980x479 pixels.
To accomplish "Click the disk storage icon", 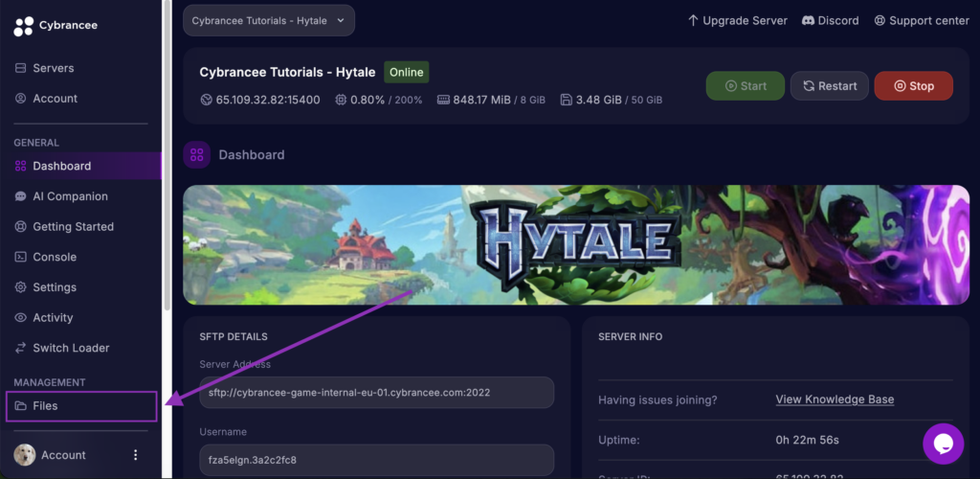I will coord(567,100).
